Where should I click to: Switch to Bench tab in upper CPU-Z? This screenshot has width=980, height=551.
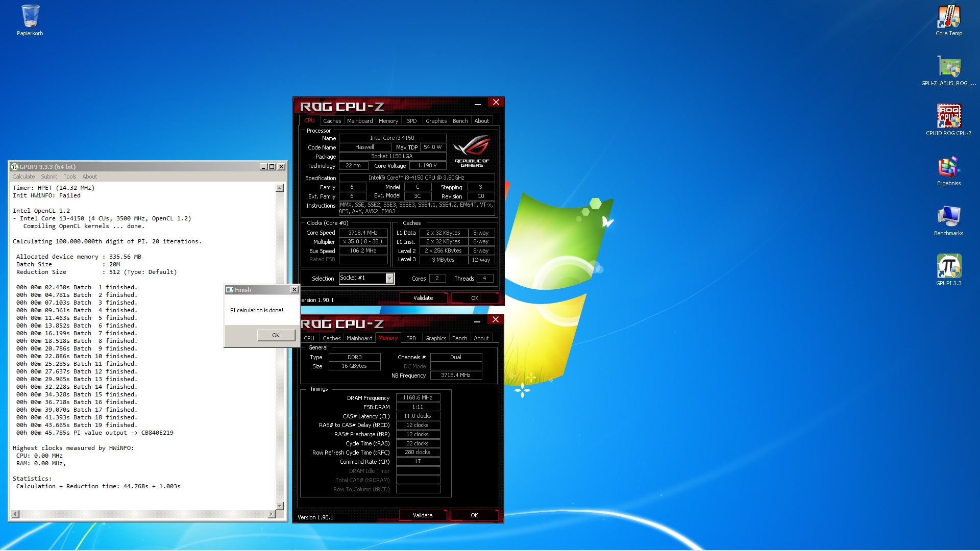coord(460,121)
